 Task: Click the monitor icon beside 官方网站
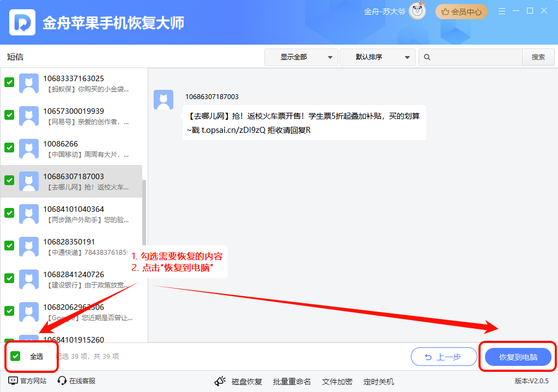coord(13,381)
